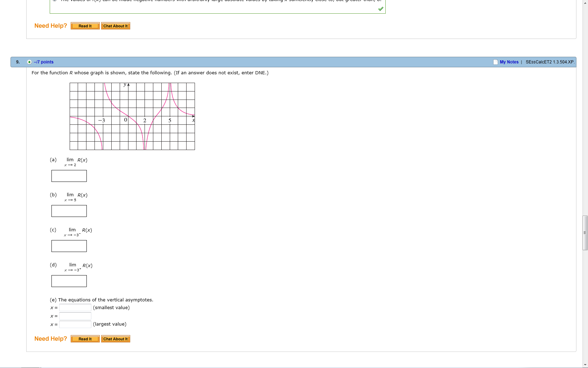Click the top Chat About It help button
This screenshot has width=588, height=368.
coord(115,26)
